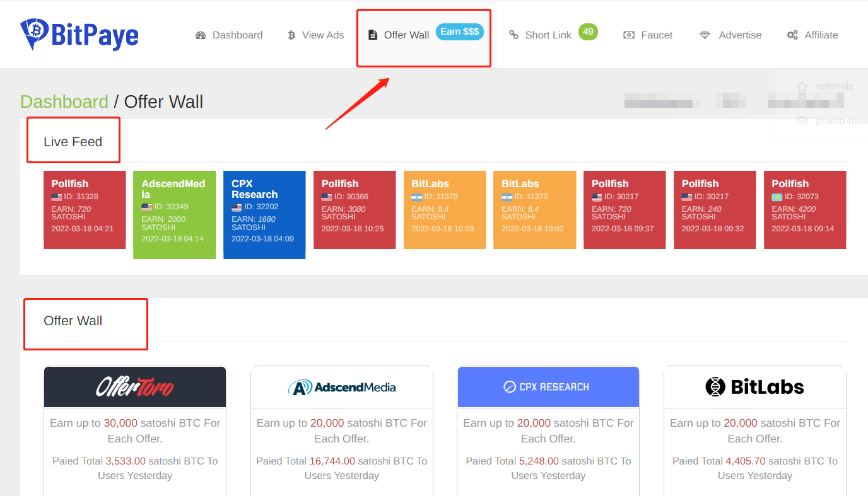
Task: Click EARN 4200 SATOSHI on Pollfish card
Action: pos(794,213)
